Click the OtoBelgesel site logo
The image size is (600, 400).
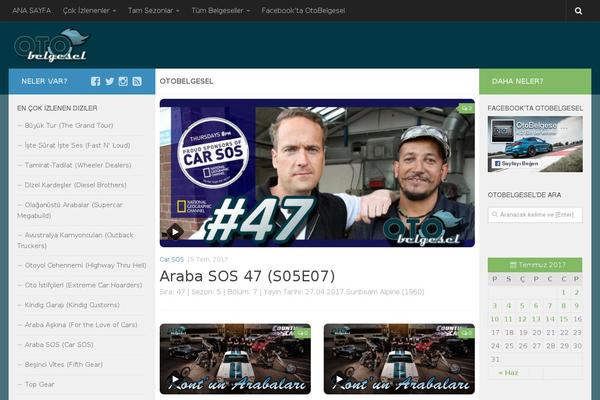click(x=51, y=45)
